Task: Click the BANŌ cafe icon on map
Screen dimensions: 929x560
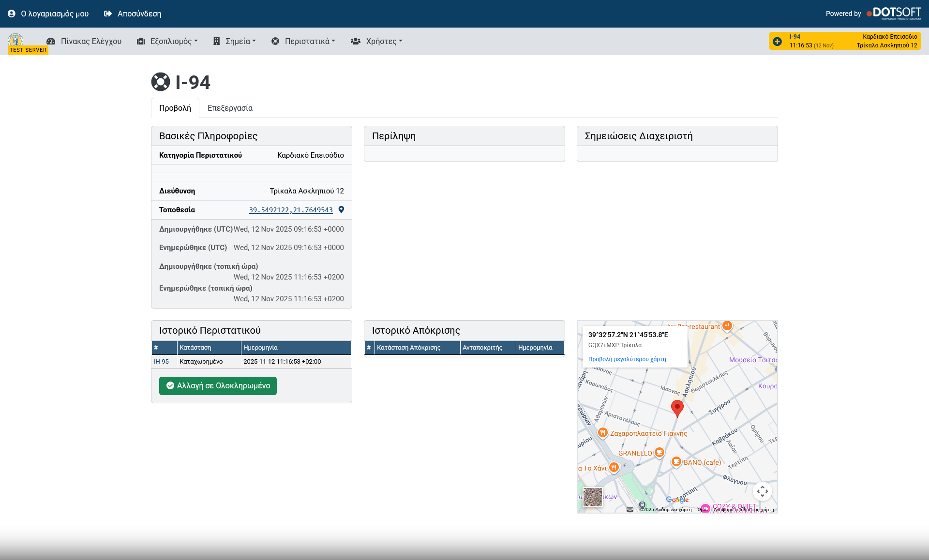Action: (676, 461)
